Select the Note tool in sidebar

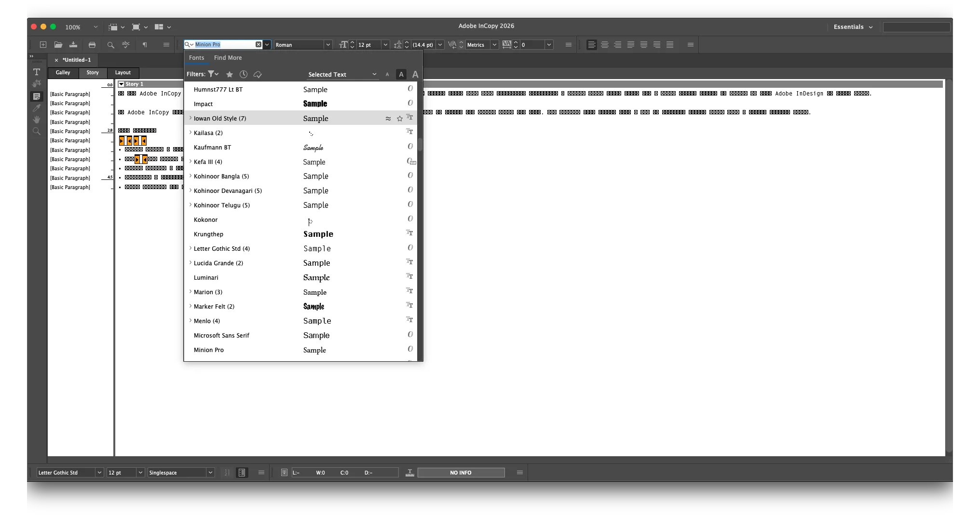click(37, 96)
